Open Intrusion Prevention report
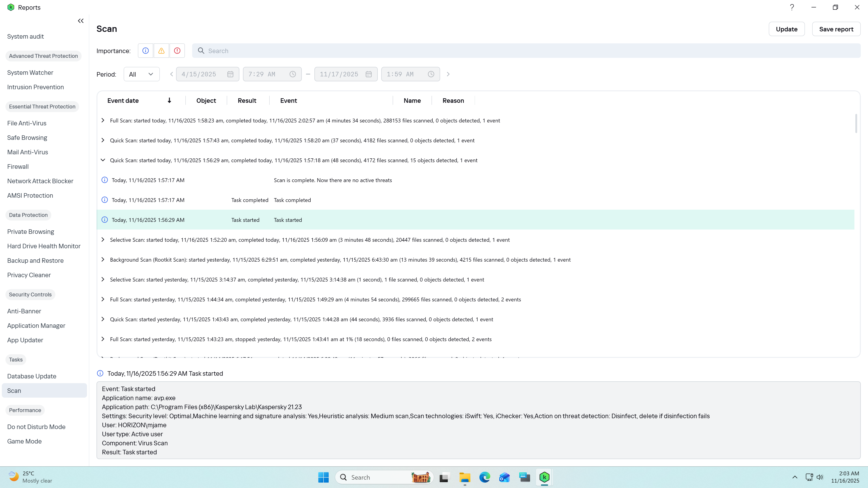The width and height of the screenshot is (868, 488). [x=35, y=87]
